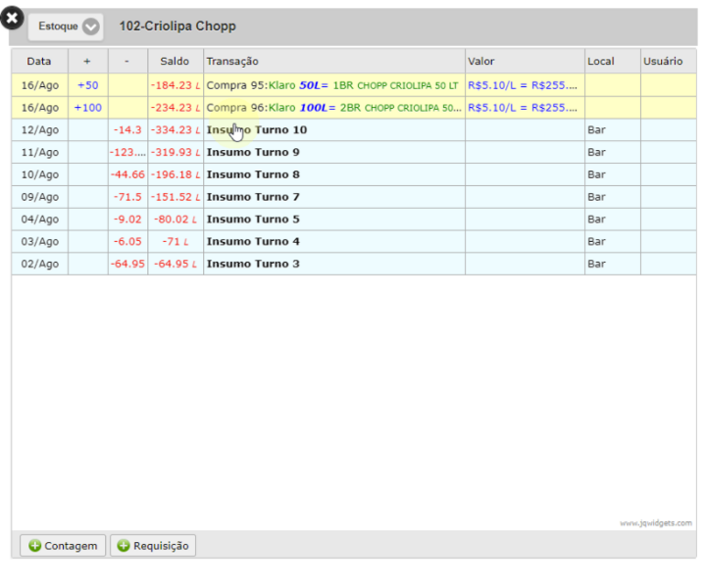The width and height of the screenshot is (706, 588).
Task: Click the -334.23 L saldo cell
Action: 176,130
